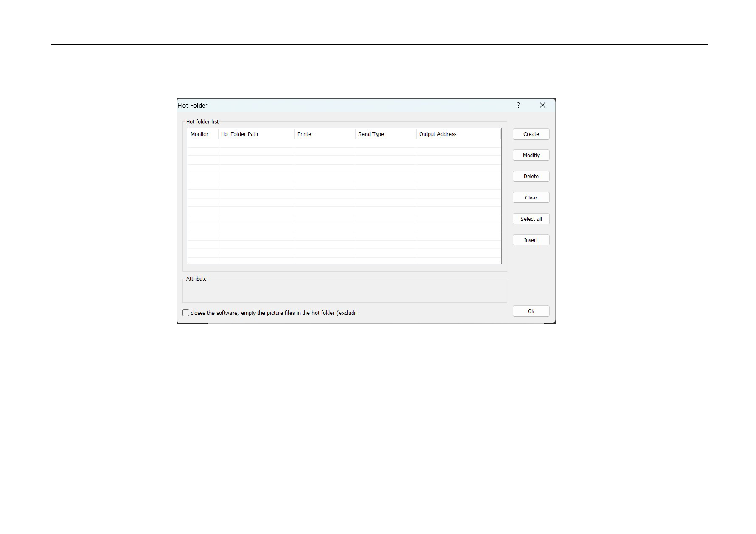This screenshot has width=756, height=534.
Task: Click the Output Address column header
Action: [437, 134]
